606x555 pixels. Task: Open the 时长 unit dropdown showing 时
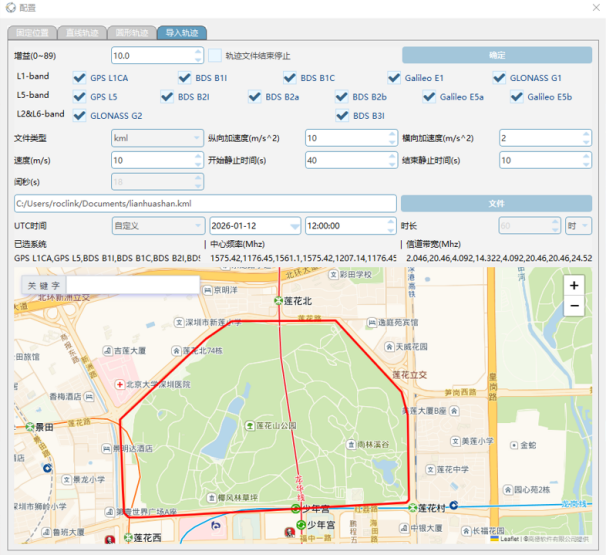tap(578, 226)
